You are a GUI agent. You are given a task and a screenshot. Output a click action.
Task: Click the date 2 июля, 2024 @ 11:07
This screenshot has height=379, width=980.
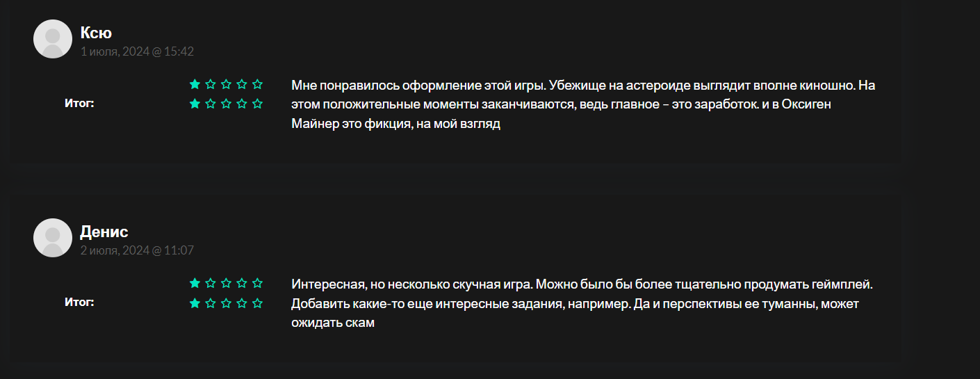(x=137, y=250)
